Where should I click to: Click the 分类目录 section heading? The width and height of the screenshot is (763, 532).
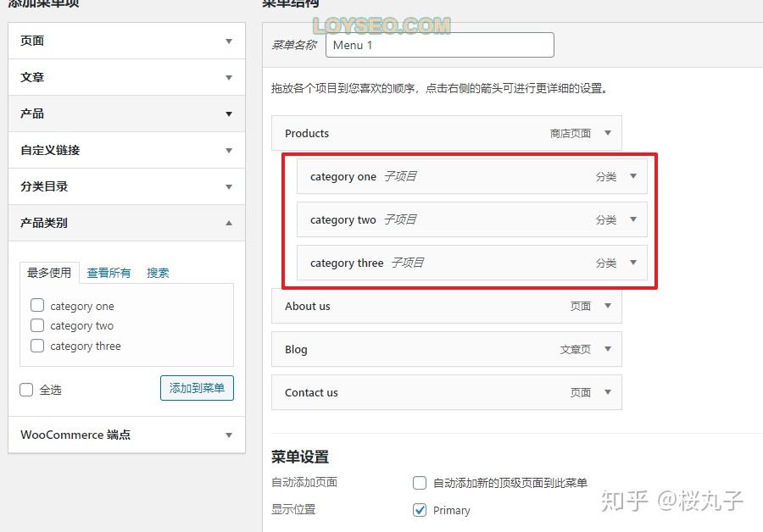point(44,186)
